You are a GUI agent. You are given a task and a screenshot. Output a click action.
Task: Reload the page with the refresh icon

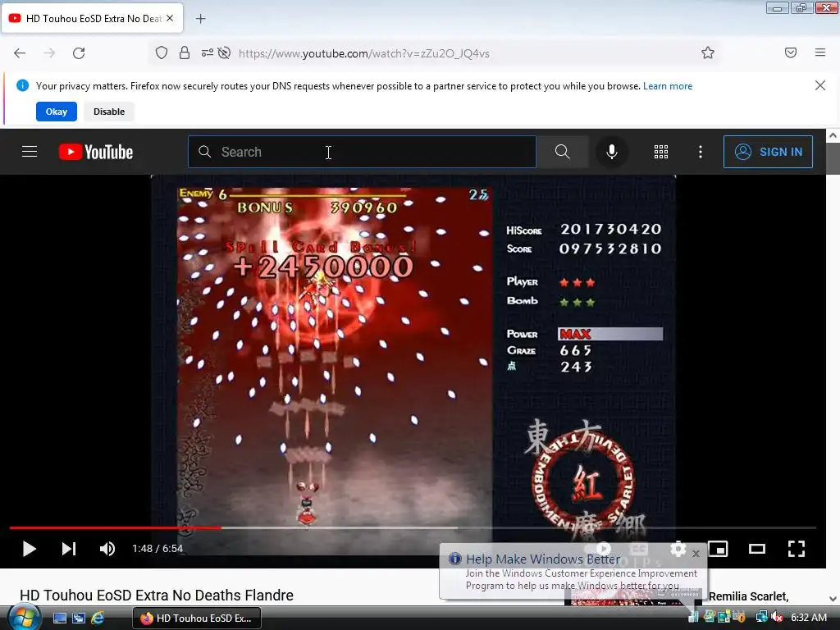(x=79, y=53)
